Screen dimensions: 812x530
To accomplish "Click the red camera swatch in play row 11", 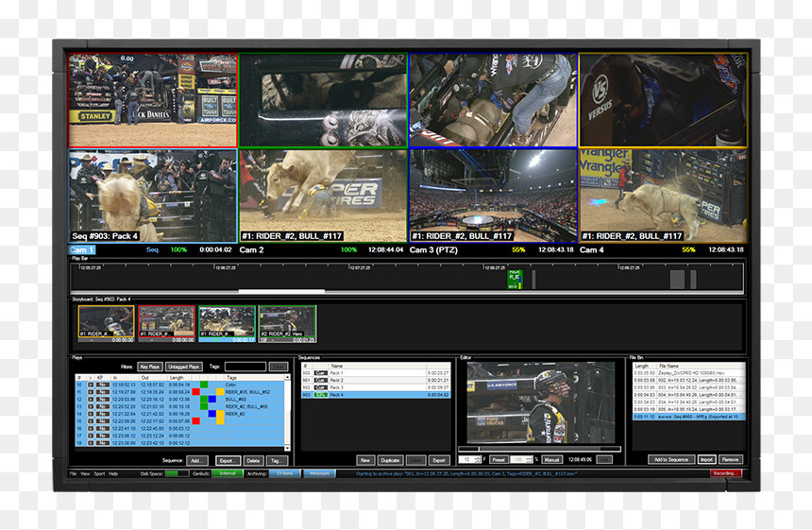I will pyautogui.click(x=195, y=392).
